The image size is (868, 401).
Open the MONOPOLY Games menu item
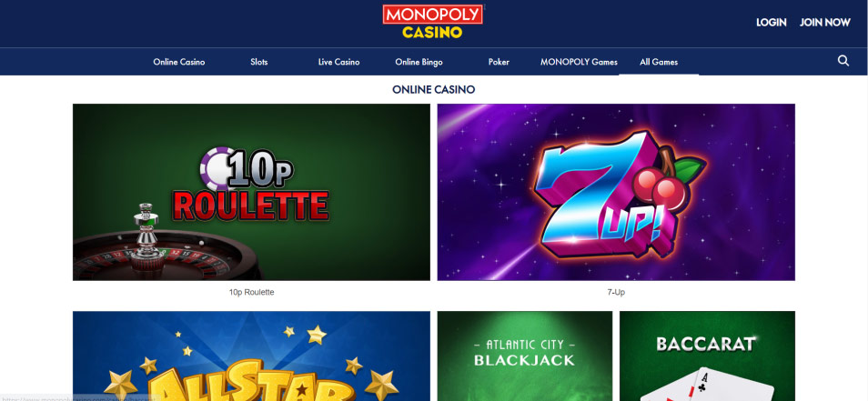[579, 62]
